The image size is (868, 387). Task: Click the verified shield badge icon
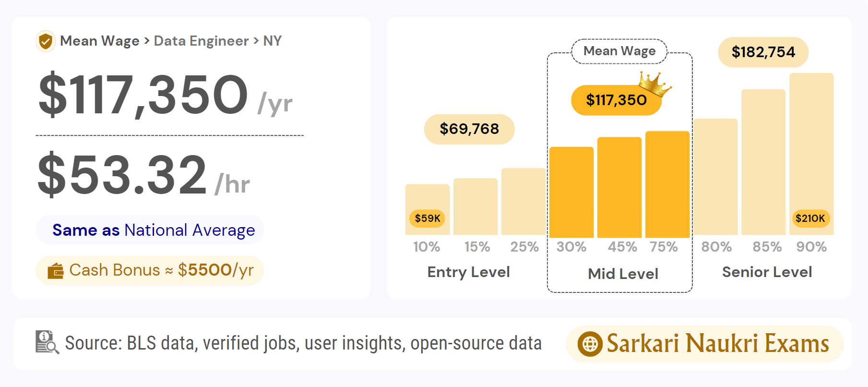pyautogui.click(x=46, y=41)
